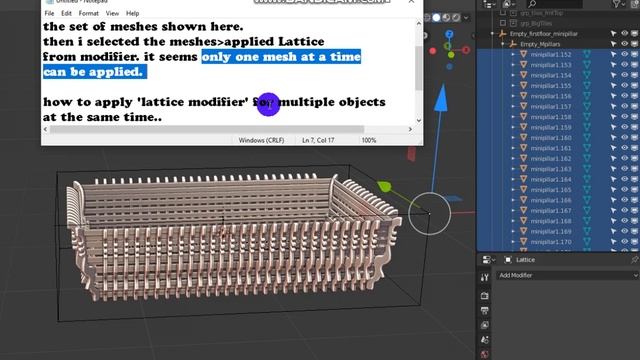Open the outliner filter dropdown

coord(619,4)
